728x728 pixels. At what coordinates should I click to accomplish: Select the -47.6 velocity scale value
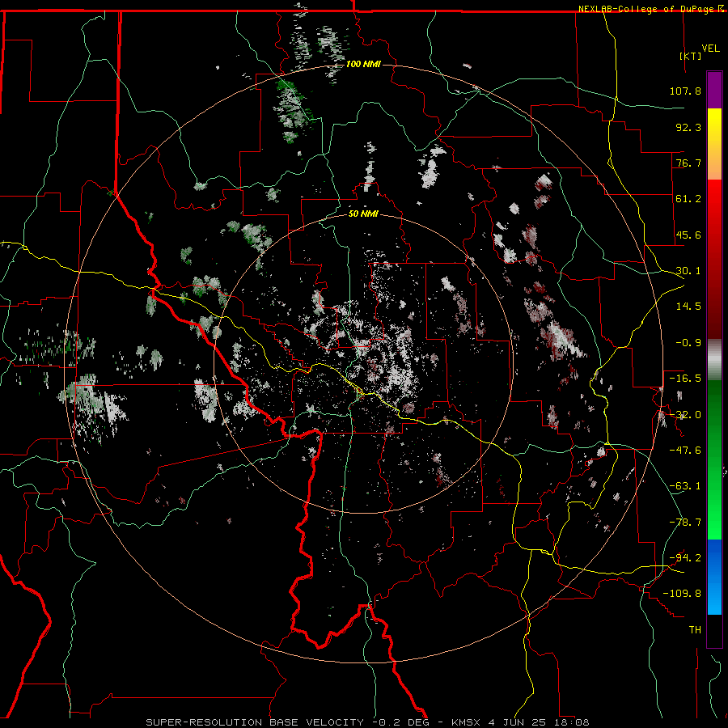[685, 451]
